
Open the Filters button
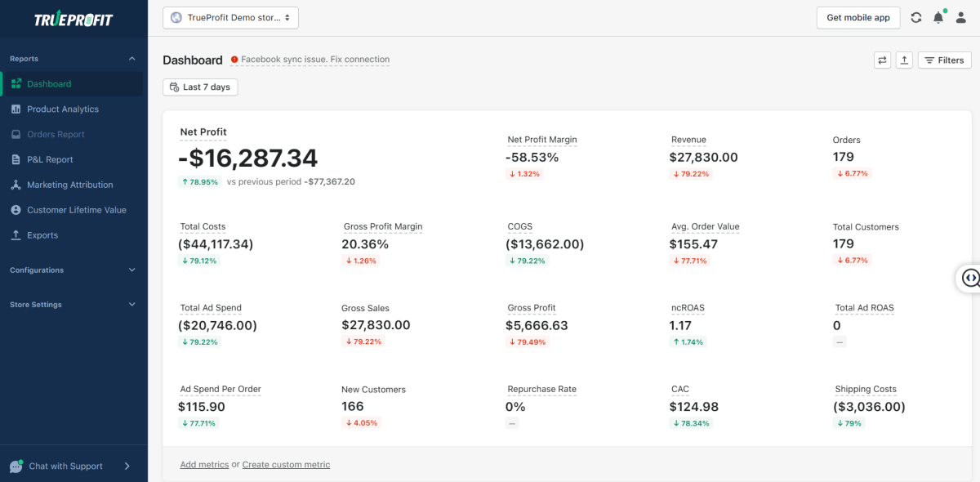945,60
